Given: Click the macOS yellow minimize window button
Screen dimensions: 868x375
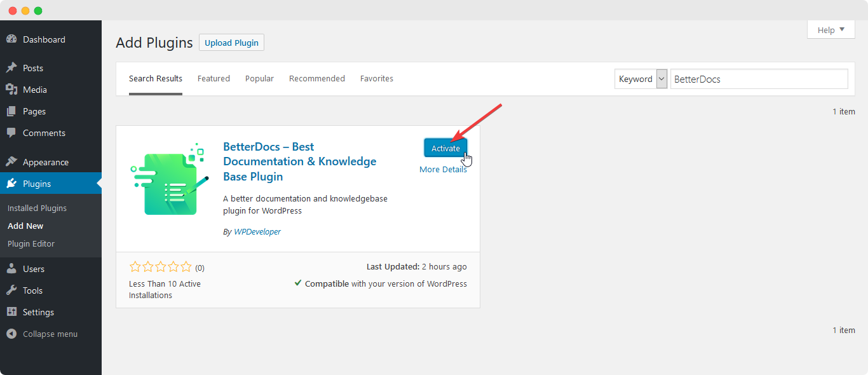Looking at the screenshot, I should coord(25,11).
